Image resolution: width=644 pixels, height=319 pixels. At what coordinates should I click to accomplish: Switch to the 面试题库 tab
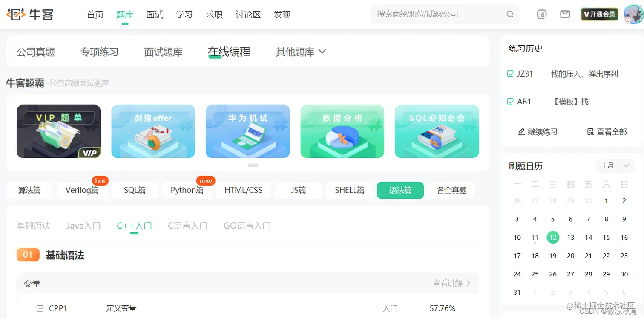pyautogui.click(x=164, y=51)
